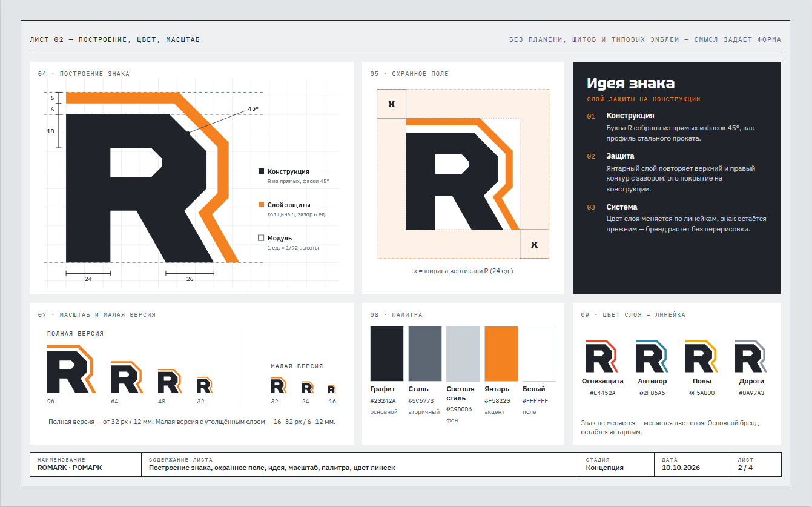Pick the Полы yellow-layer R logo
This screenshot has height=507, width=812.
(x=701, y=356)
